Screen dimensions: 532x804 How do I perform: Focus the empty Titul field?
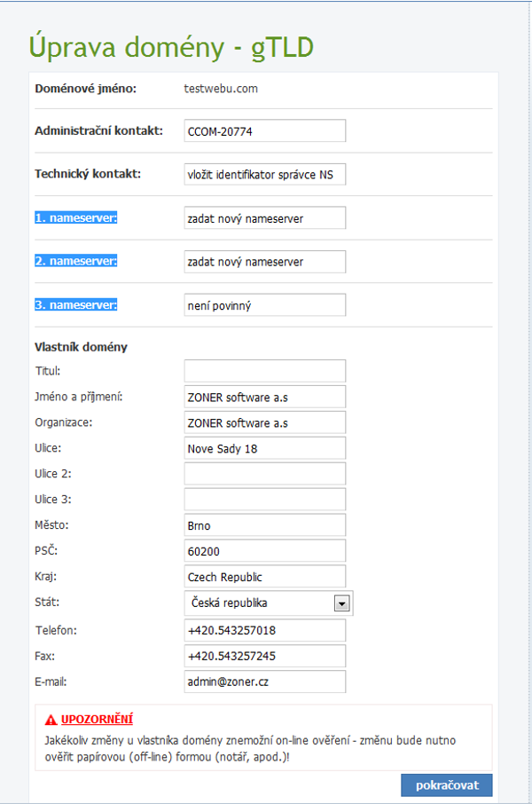point(264,371)
